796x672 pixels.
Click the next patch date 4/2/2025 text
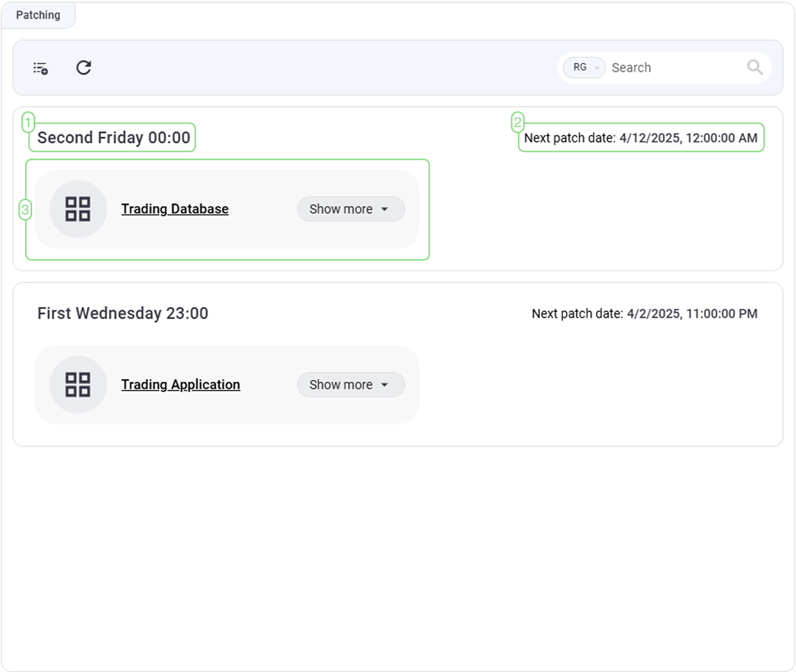tap(644, 313)
